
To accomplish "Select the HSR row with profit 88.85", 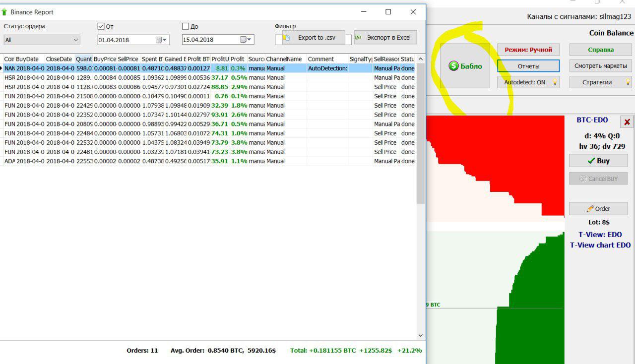I will 208,87.
